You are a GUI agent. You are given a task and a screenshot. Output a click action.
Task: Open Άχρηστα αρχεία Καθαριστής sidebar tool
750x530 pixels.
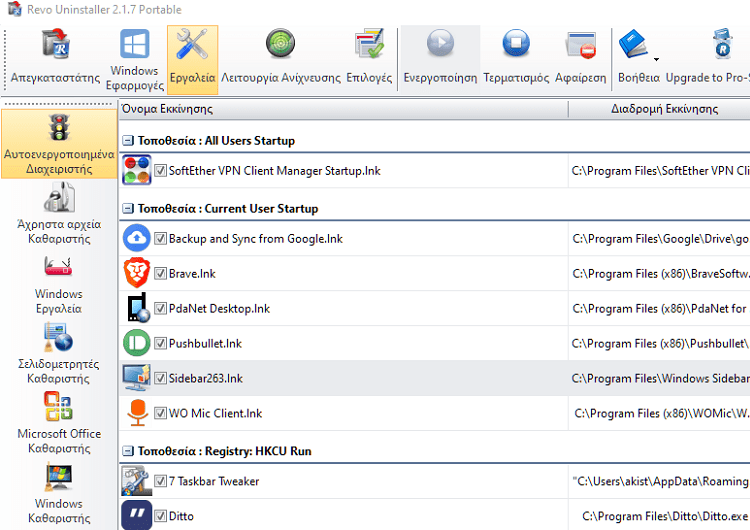59,213
